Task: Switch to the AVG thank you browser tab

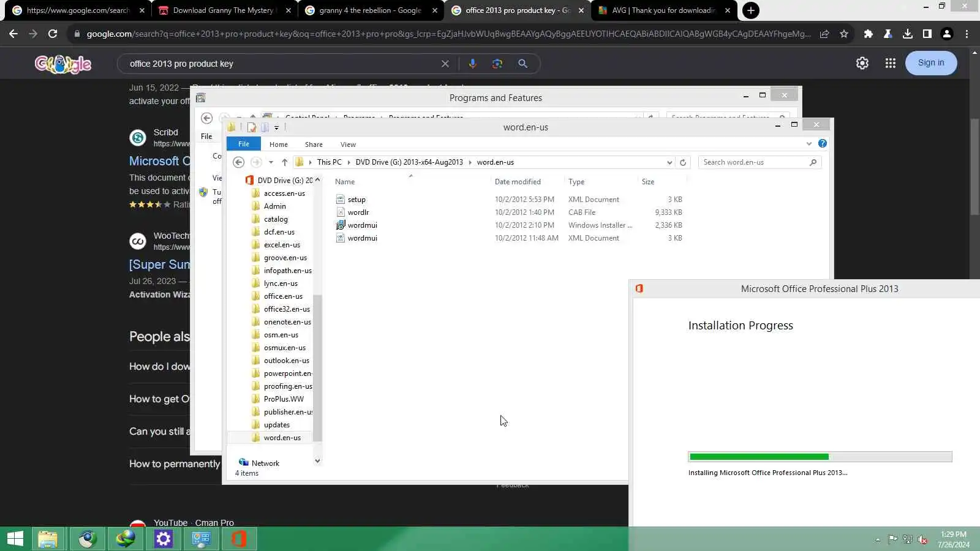Action: [x=664, y=10]
